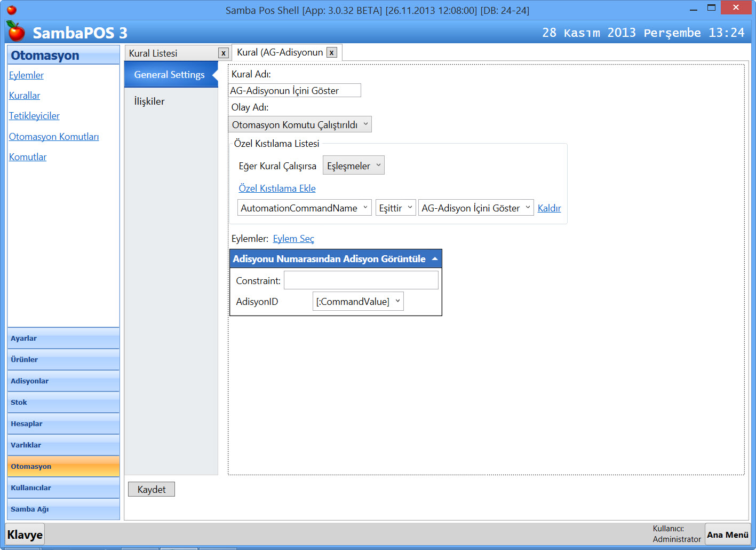Image resolution: width=756 pixels, height=550 pixels.
Task: Open the Klavye on-screen keyboard
Action: [25, 535]
